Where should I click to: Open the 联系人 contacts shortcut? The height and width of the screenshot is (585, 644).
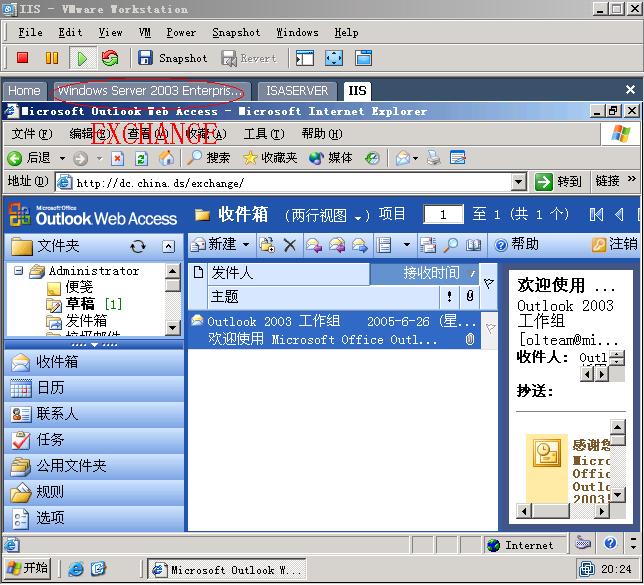94,414
